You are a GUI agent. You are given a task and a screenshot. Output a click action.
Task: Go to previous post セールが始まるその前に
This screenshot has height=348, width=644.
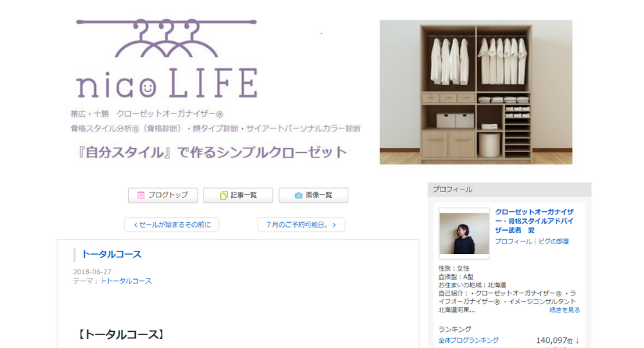(172, 225)
